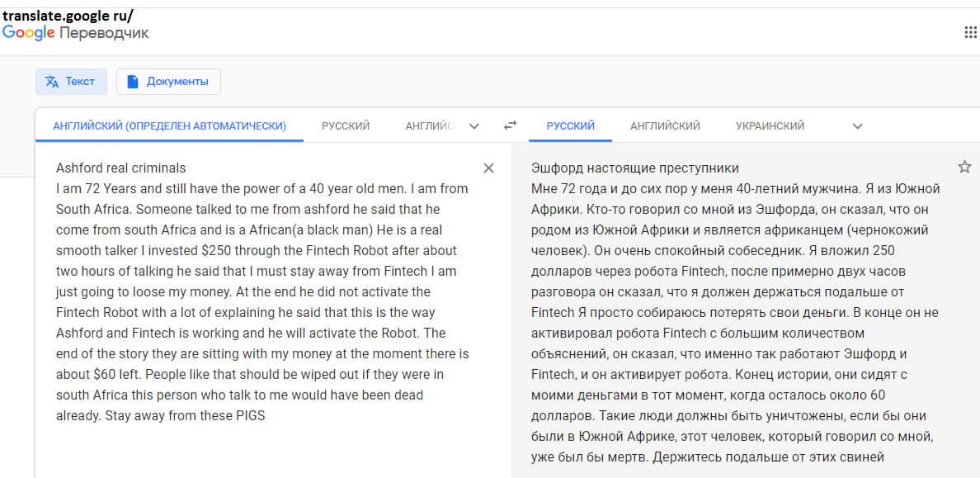The height and width of the screenshot is (478, 980).
Task: Switch to Документы mode
Action: tap(168, 82)
